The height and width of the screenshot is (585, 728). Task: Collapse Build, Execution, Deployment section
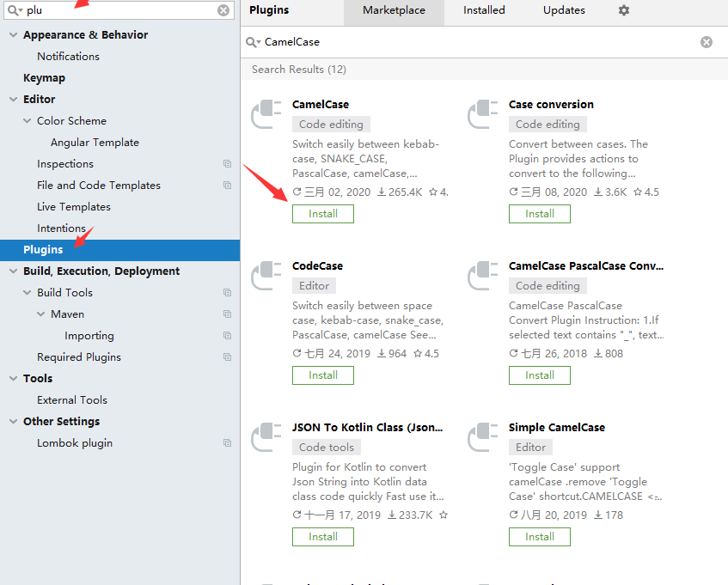[14, 271]
